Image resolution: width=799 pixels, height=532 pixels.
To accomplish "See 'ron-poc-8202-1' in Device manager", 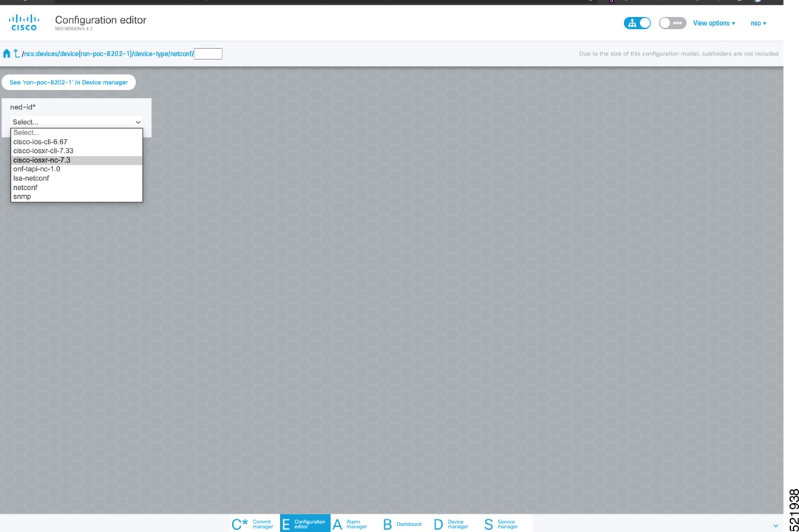I will pyautogui.click(x=69, y=82).
